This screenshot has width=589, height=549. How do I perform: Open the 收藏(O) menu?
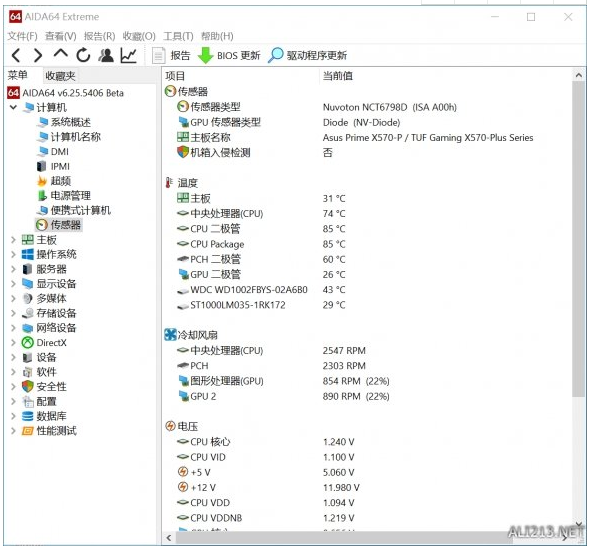[139, 36]
